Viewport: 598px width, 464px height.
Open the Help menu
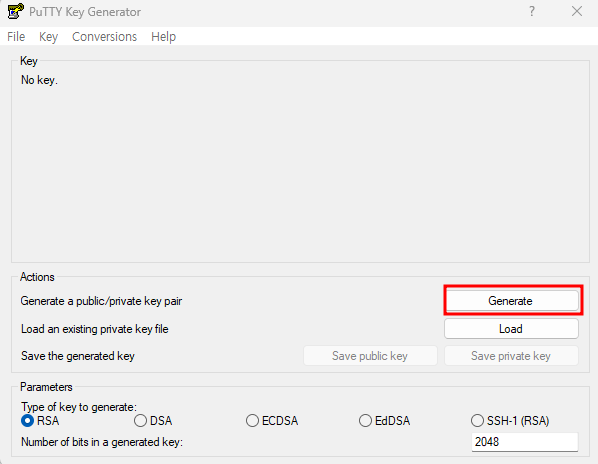click(163, 37)
